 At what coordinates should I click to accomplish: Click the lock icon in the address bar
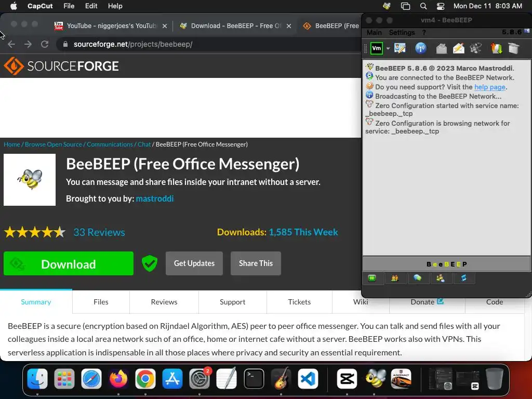[x=65, y=44]
